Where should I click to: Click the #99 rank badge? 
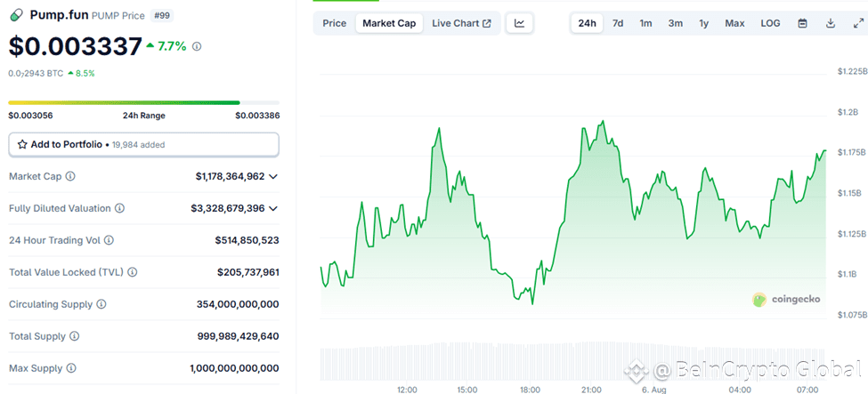[162, 15]
